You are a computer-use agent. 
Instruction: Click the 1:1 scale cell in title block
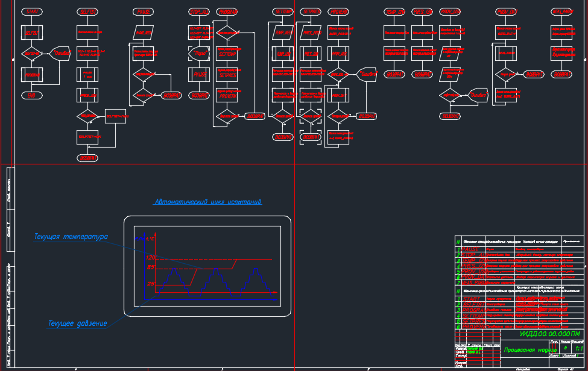click(x=579, y=348)
